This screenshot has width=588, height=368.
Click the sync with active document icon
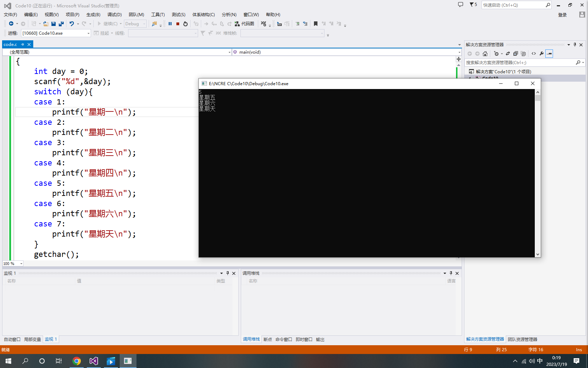[x=508, y=54]
